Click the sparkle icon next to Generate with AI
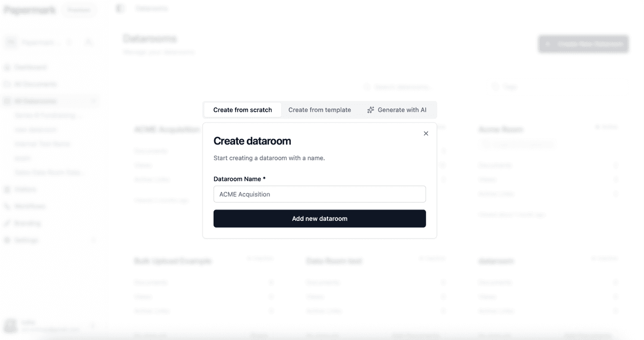 370,110
